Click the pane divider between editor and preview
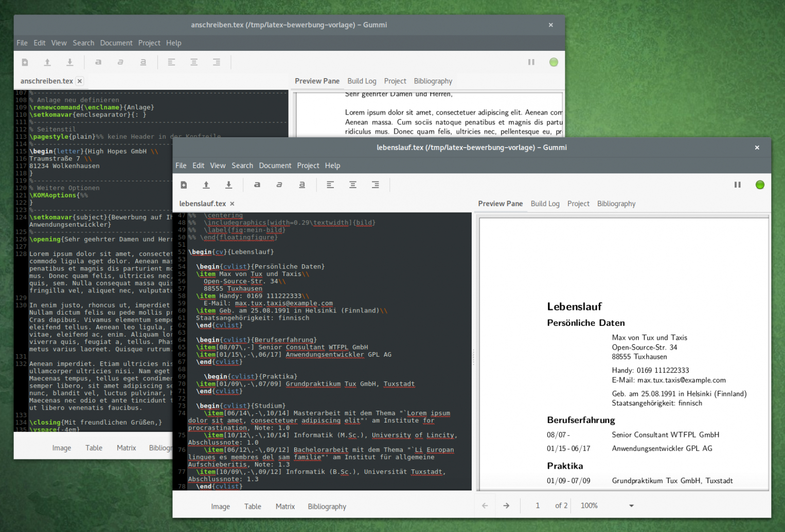Image resolution: width=785 pixels, height=532 pixels. (x=473, y=355)
